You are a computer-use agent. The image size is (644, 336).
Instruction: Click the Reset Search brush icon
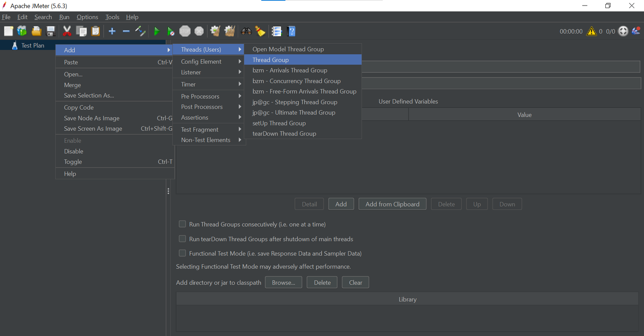pos(260,31)
